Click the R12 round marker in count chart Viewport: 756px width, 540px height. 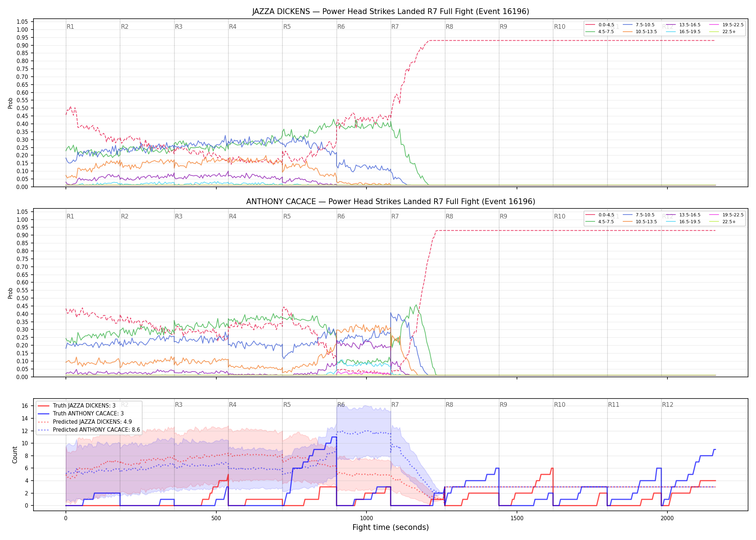667,405
